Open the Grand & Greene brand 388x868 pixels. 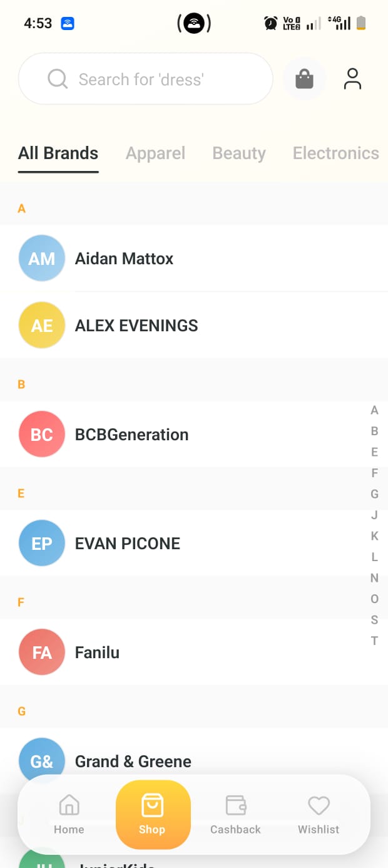click(x=133, y=761)
